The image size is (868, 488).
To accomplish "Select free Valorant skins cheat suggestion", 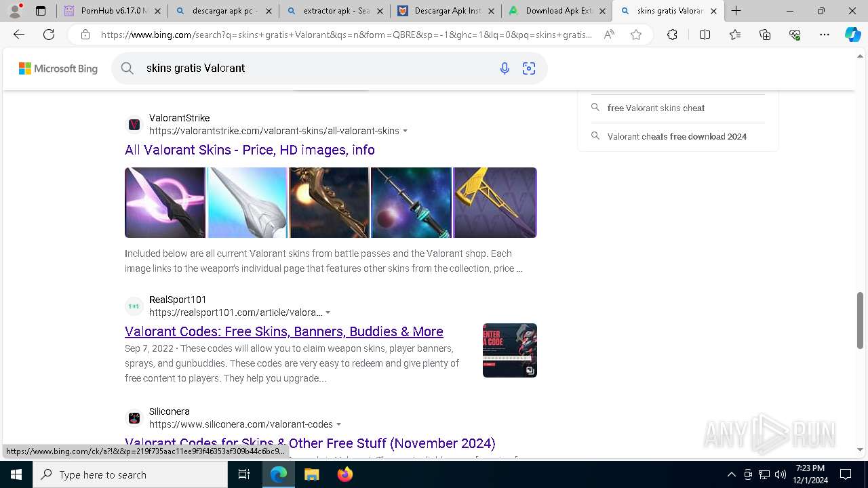I will (x=656, y=108).
